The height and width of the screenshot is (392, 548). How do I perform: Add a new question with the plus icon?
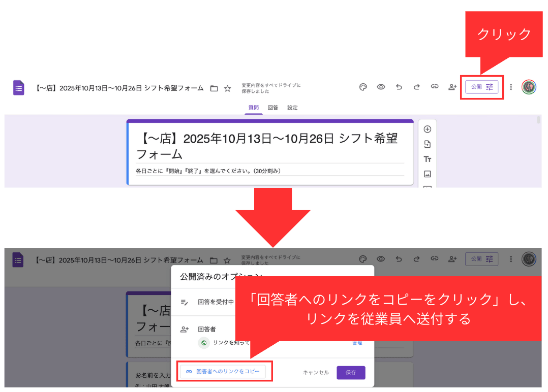tap(428, 129)
